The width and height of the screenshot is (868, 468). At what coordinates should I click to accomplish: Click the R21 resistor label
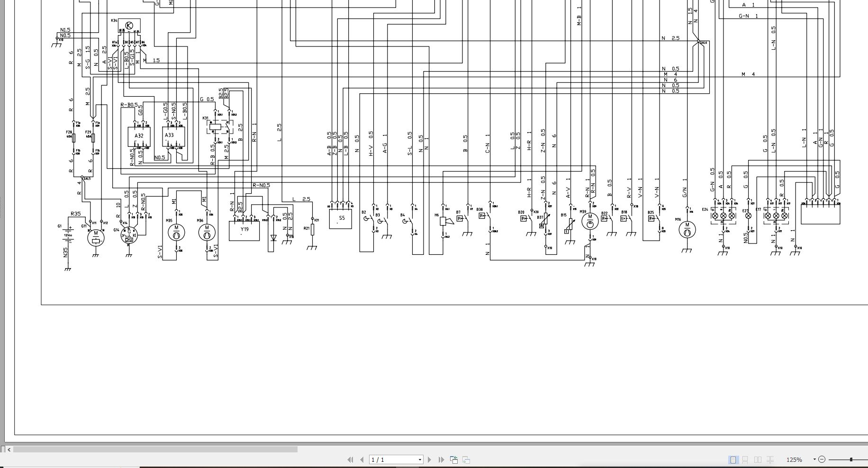(307, 228)
